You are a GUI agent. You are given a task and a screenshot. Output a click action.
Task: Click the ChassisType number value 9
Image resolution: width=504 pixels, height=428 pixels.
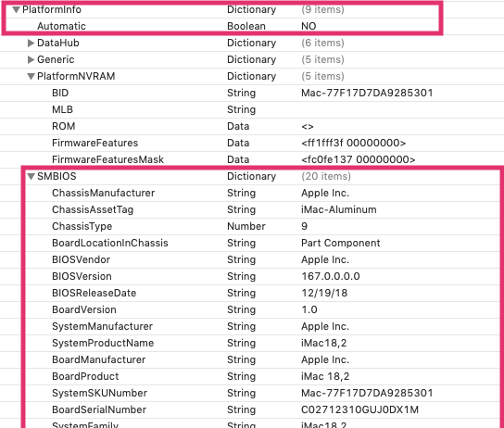[305, 226]
